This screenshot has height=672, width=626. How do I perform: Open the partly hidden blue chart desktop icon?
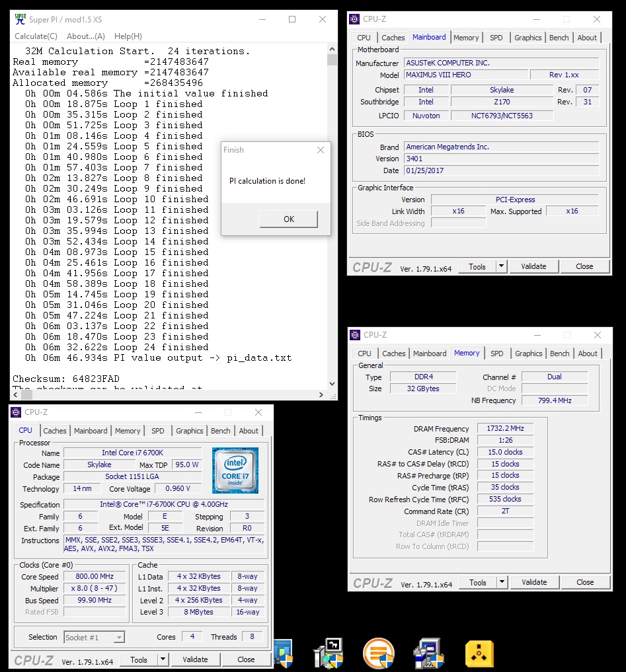[284, 653]
